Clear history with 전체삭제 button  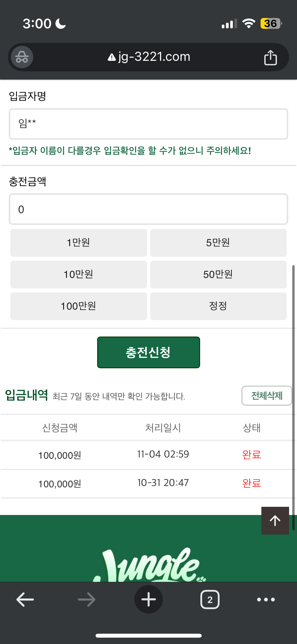pyautogui.click(x=267, y=396)
